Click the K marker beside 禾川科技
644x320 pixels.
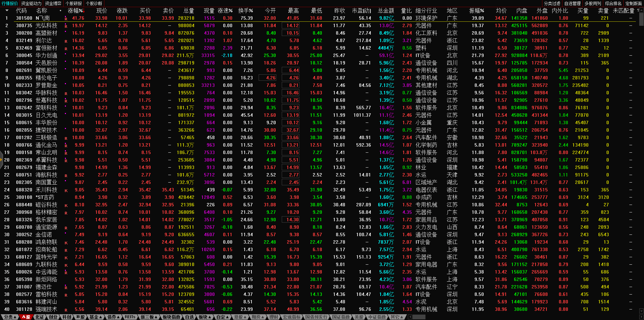66,190
